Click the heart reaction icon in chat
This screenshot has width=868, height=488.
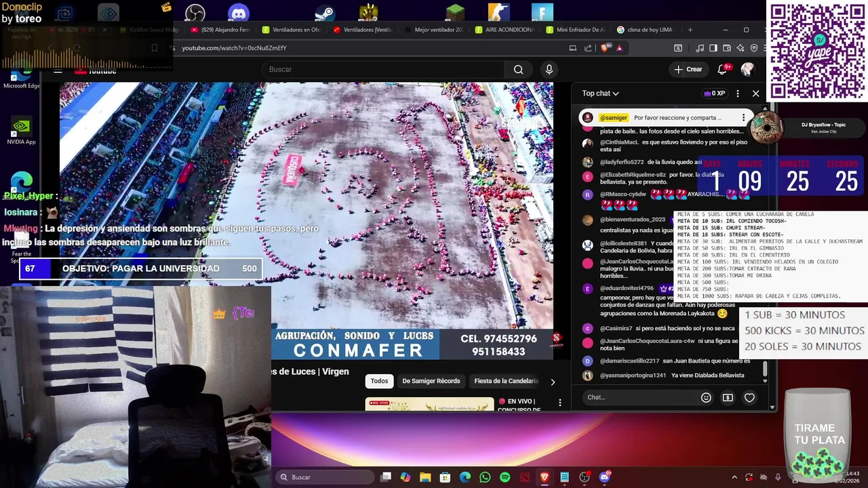(x=749, y=398)
